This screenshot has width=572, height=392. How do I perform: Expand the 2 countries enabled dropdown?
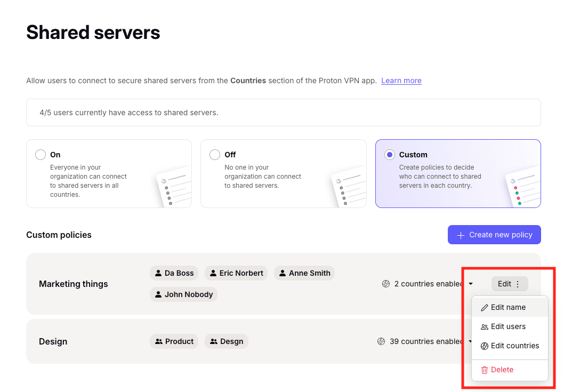470,284
